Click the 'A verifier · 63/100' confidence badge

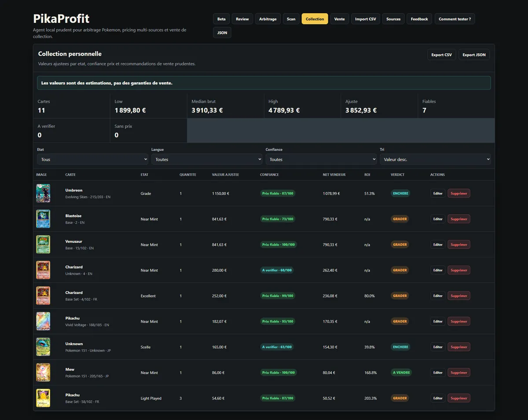[x=277, y=347]
